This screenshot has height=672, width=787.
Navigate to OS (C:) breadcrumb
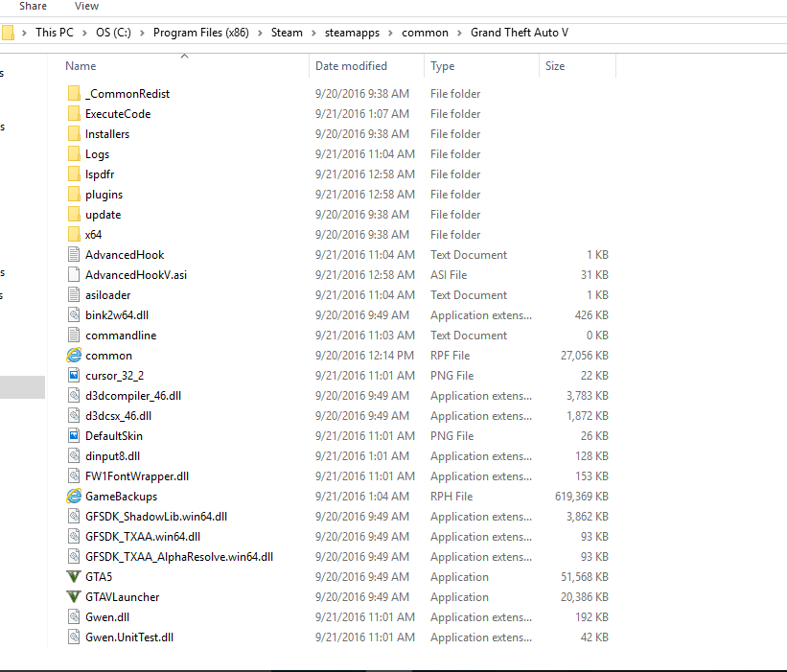tap(113, 33)
